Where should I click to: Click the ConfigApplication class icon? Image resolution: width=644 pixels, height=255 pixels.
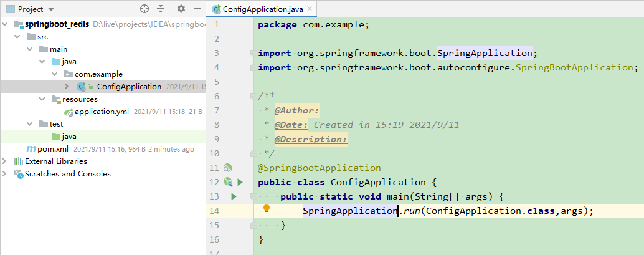pyautogui.click(x=82, y=87)
